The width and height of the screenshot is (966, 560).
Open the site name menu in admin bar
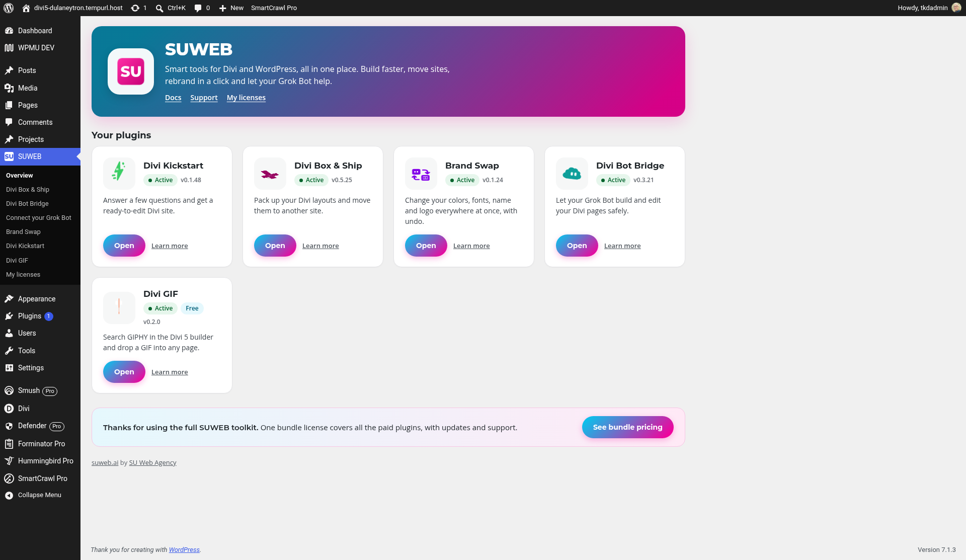72,8
